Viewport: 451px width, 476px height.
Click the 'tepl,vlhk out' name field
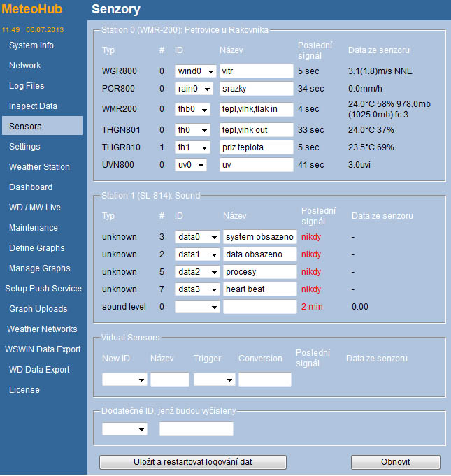click(257, 130)
